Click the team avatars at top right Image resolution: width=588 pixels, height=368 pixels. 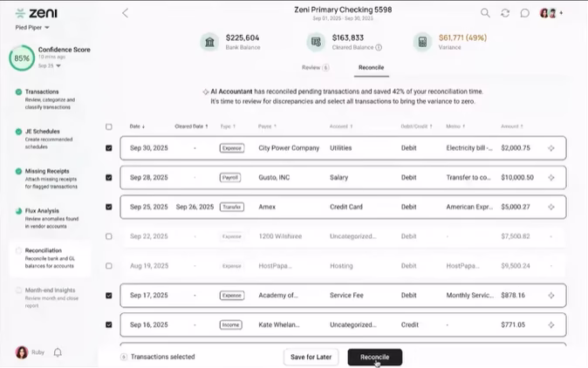(548, 13)
